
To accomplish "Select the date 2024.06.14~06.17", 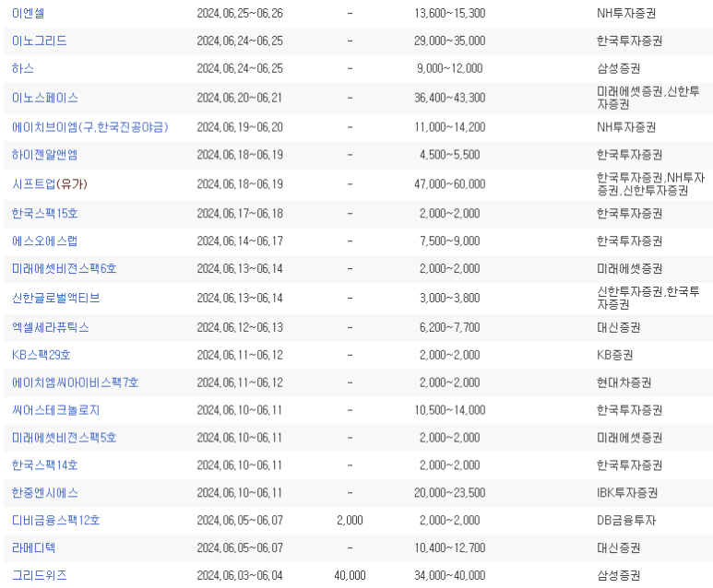I will (240, 241).
